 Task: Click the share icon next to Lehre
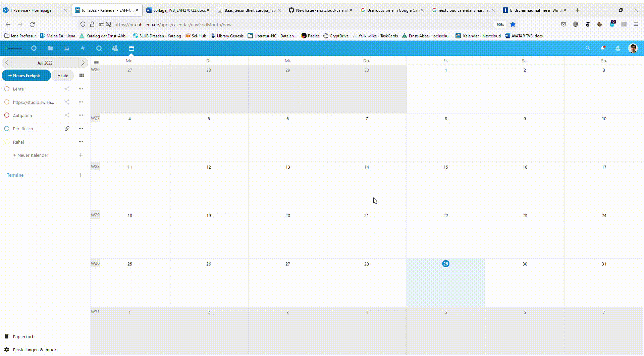[x=67, y=89]
